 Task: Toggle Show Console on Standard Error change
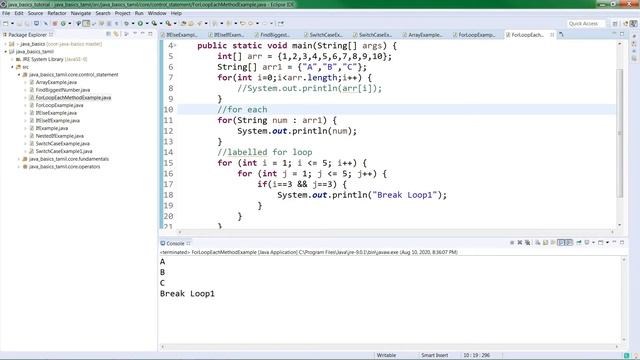point(569,242)
